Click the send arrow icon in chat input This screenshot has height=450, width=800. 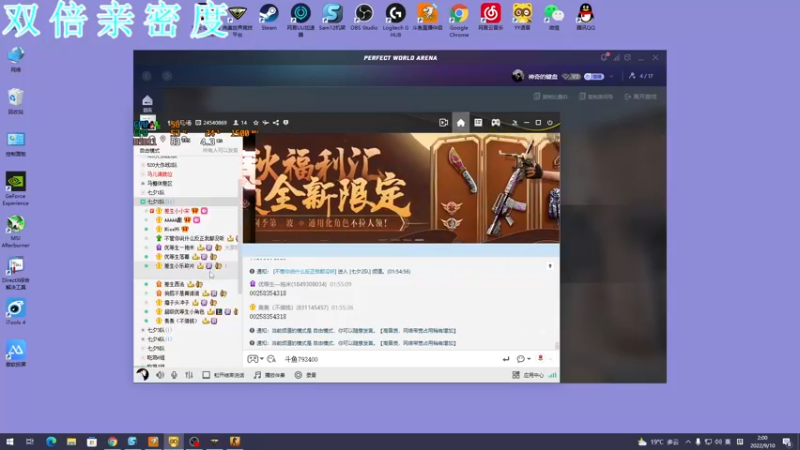(x=506, y=359)
